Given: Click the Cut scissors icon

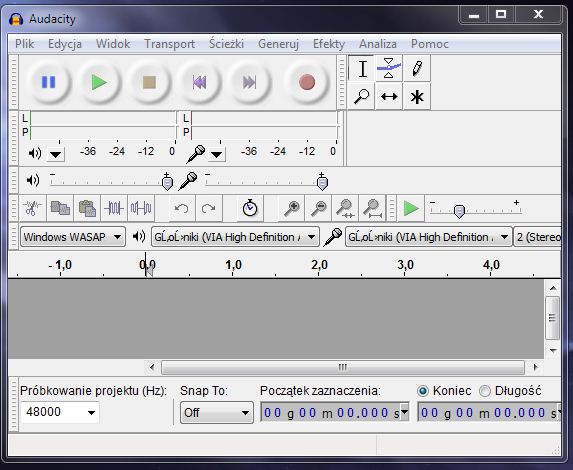Looking at the screenshot, I should pos(32,208).
